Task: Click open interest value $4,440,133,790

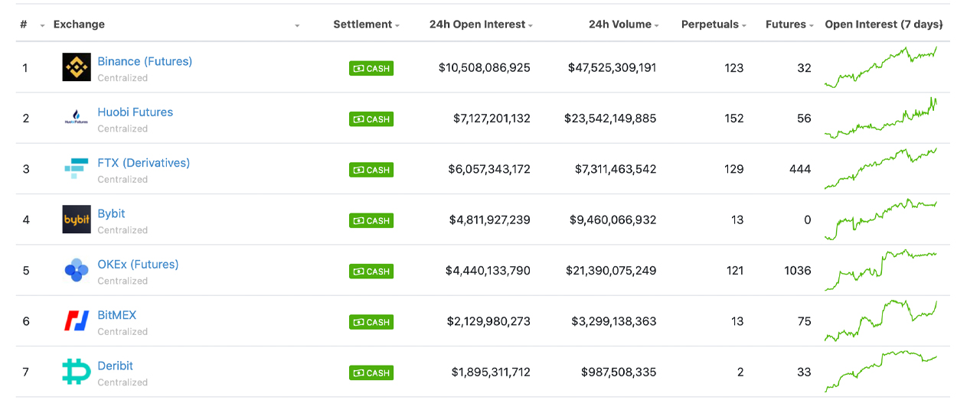Action: 488,271
